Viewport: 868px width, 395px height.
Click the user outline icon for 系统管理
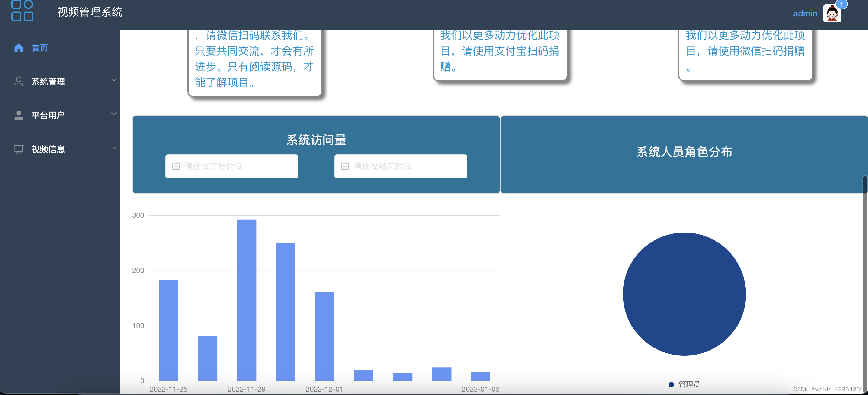pyautogui.click(x=18, y=81)
